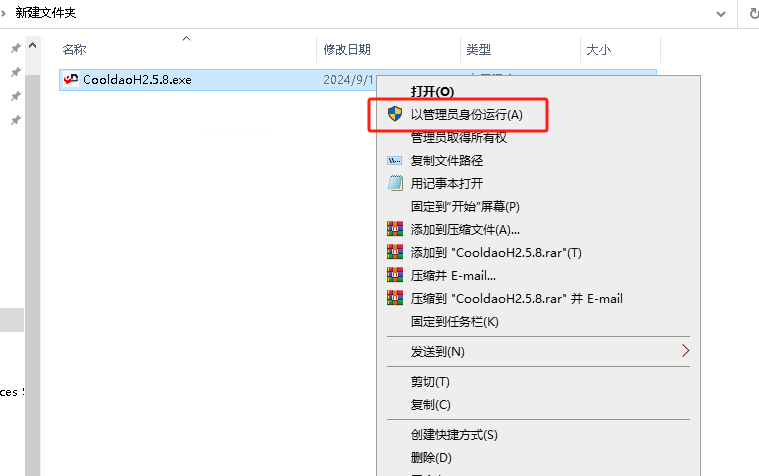Viewport: 759px width, 476px height.
Task: Choose 固定到任务栏(K) menu entry
Action: click(x=454, y=321)
